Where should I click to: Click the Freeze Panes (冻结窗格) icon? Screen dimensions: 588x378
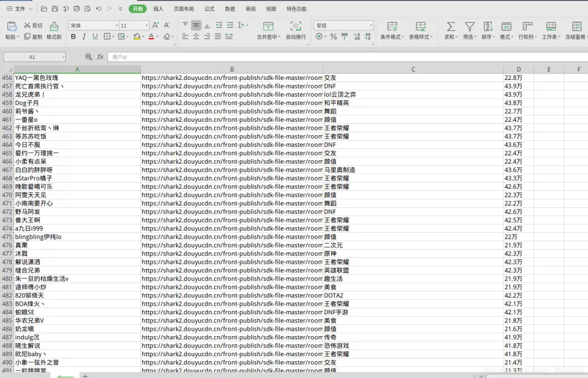(x=577, y=27)
